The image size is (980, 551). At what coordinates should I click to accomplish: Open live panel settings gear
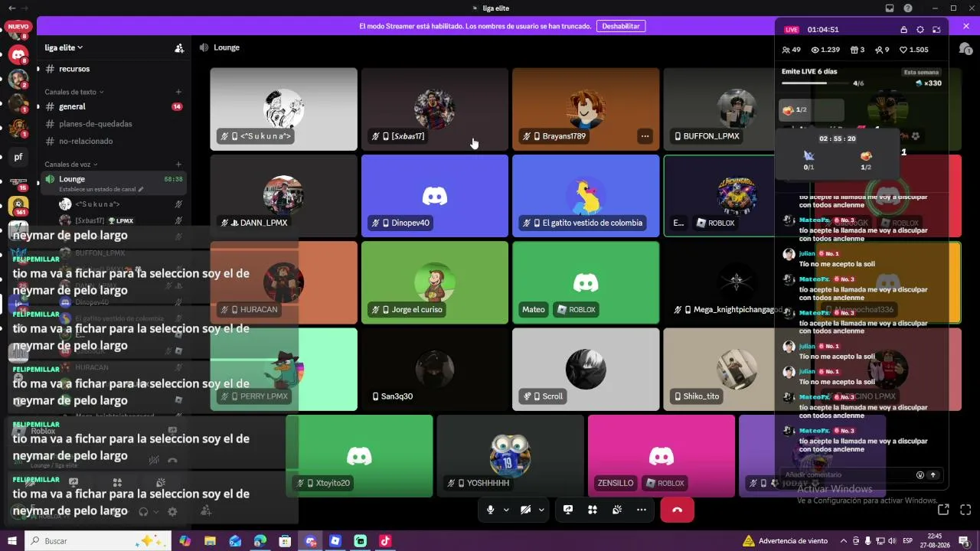pyautogui.click(x=920, y=30)
